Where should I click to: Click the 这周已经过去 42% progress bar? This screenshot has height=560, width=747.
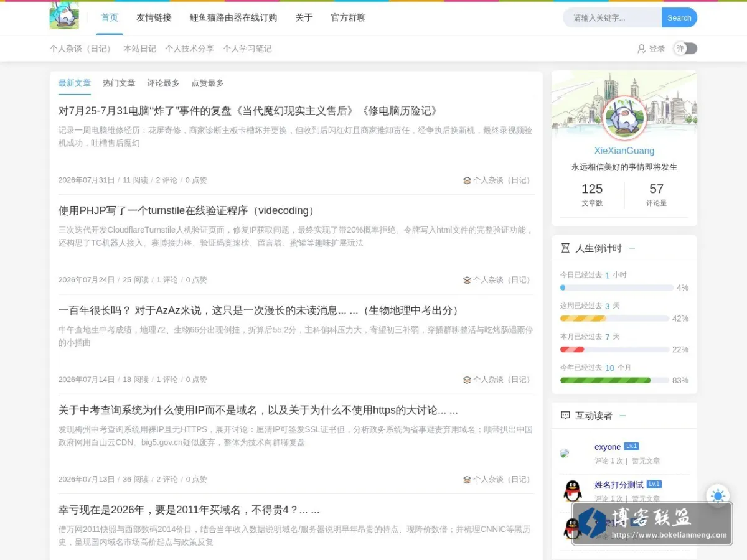coord(614,319)
